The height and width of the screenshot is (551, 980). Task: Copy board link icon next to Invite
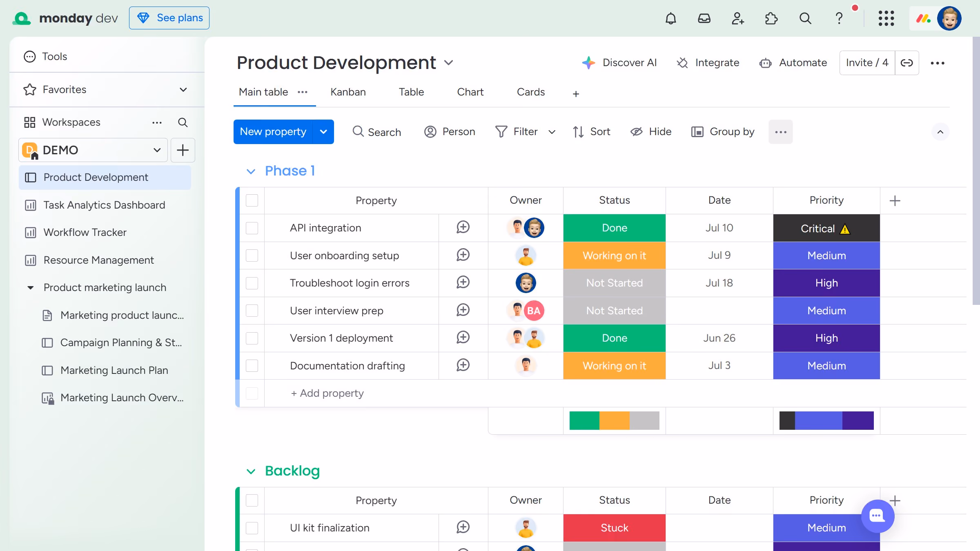click(906, 63)
